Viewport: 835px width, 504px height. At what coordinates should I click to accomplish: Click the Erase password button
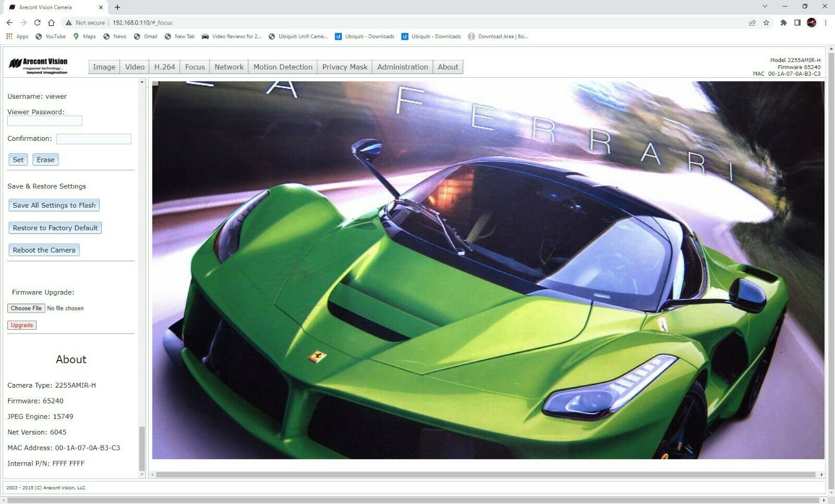point(45,160)
